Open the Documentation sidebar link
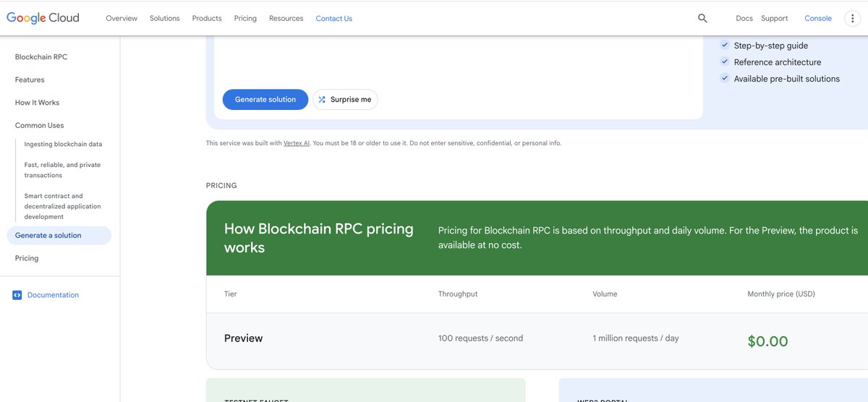Viewport: 868px width, 402px height. pyautogui.click(x=53, y=295)
